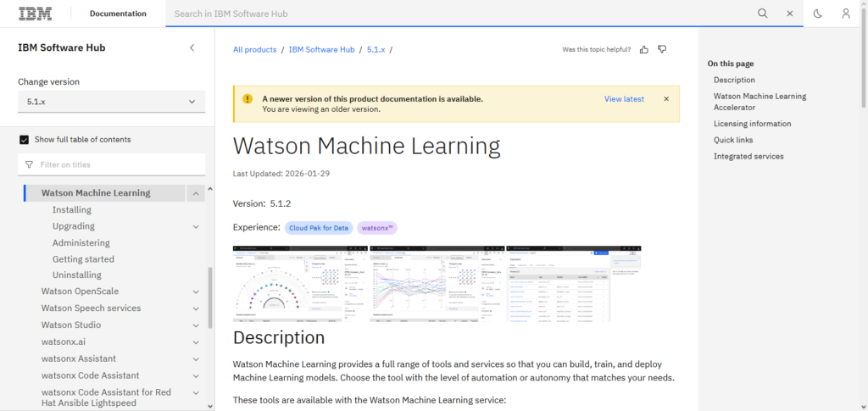Open watsonx Assistant tree item
The image size is (868, 411).
79,358
